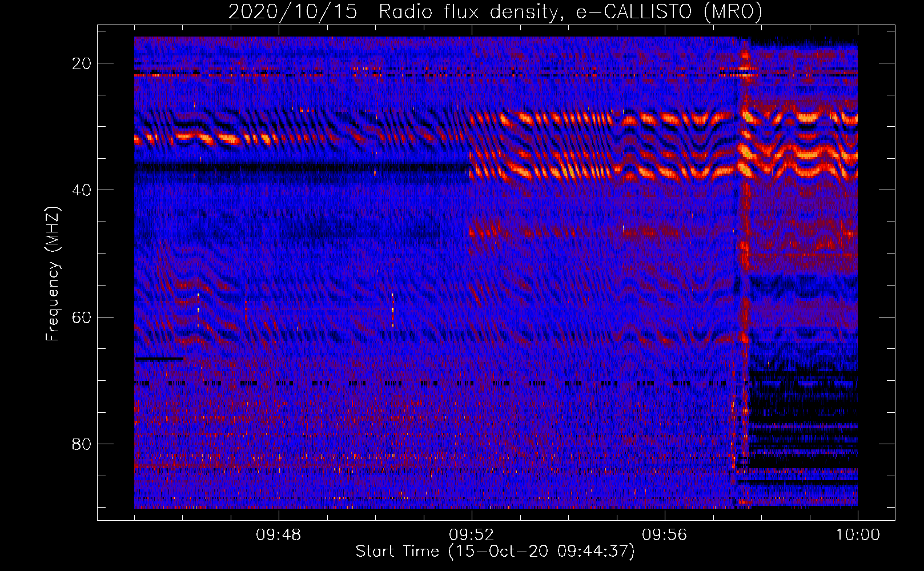Click the 60 MHz frequency tick label
924x571 pixels.
coord(82,317)
